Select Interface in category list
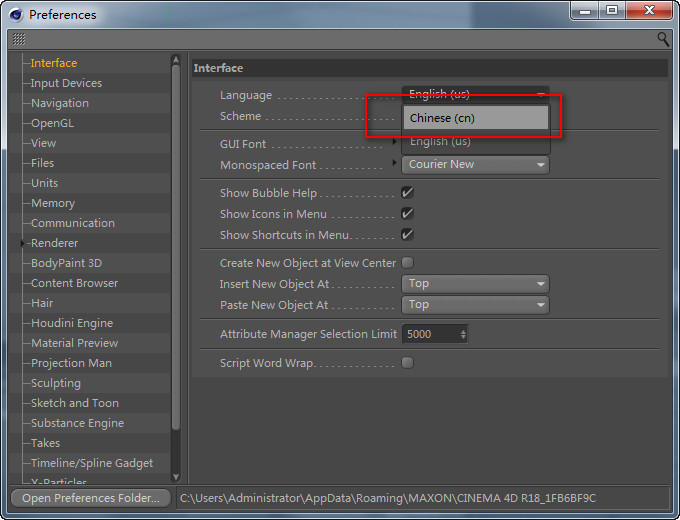The image size is (680, 520). pyautogui.click(x=54, y=63)
